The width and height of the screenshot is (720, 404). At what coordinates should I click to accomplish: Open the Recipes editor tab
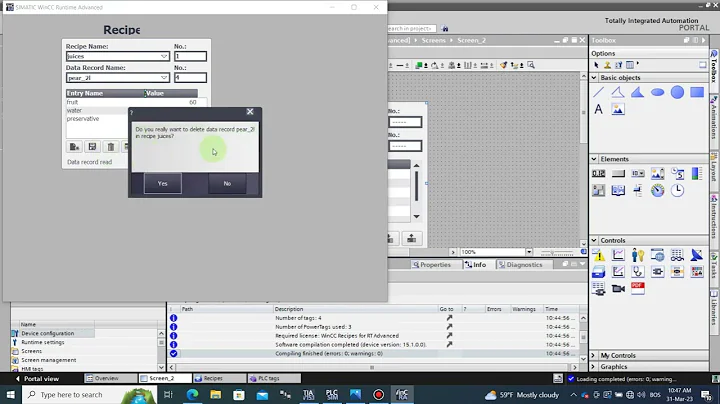(219, 378)
